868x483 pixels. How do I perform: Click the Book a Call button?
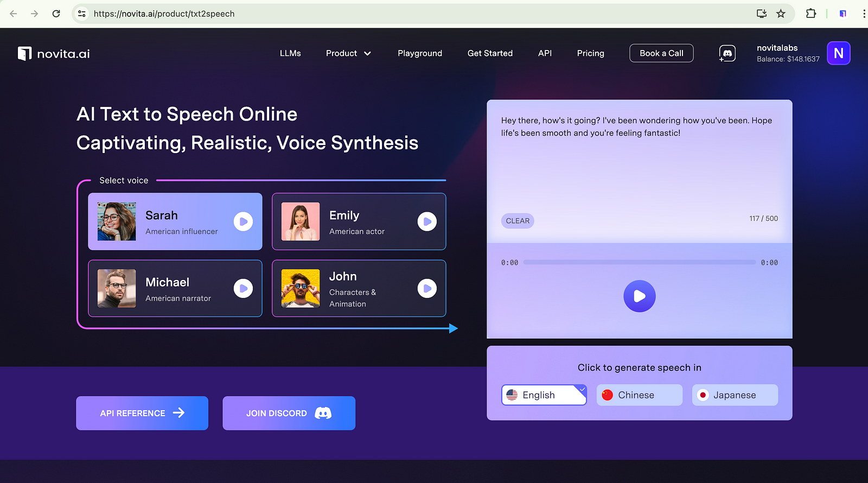[661, 53]
